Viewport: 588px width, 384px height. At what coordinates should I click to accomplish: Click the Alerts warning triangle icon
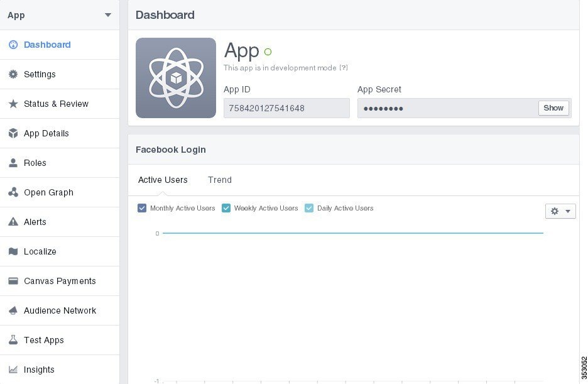13,222
